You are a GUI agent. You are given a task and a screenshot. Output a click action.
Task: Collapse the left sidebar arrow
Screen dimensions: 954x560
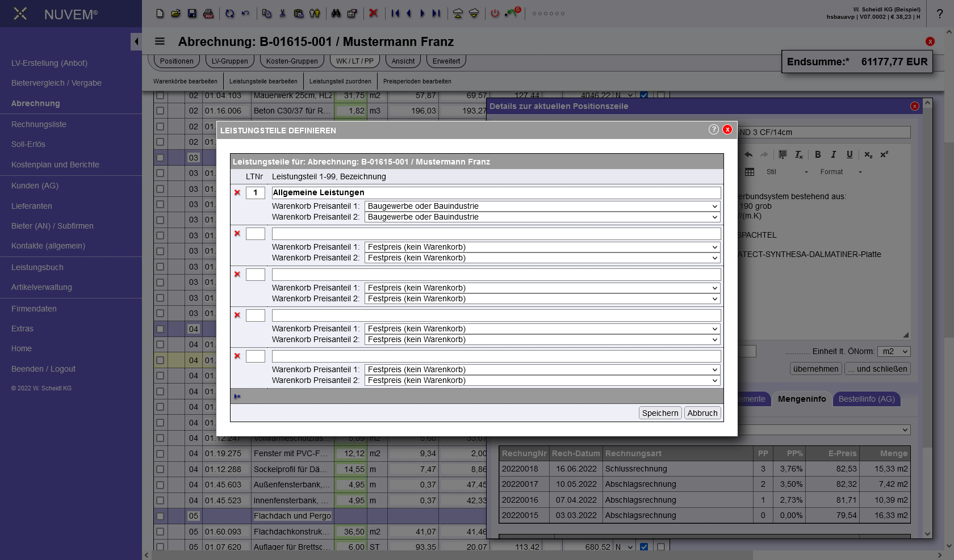pyautogui.click(x=136, y=41)
